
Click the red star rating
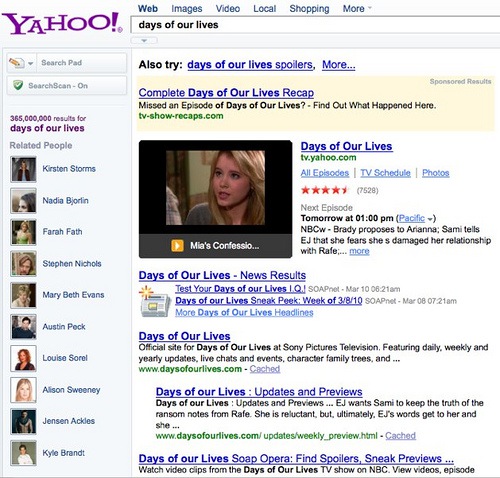click(x=325, y=190)
